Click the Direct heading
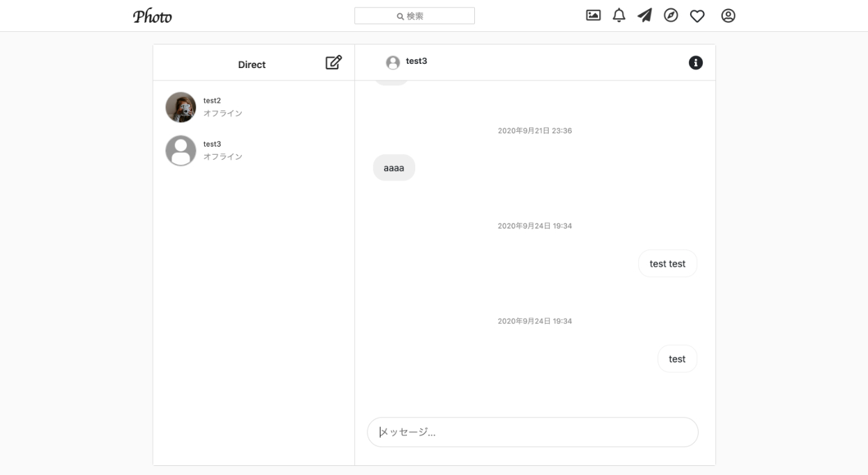 (x=251, y=65)
